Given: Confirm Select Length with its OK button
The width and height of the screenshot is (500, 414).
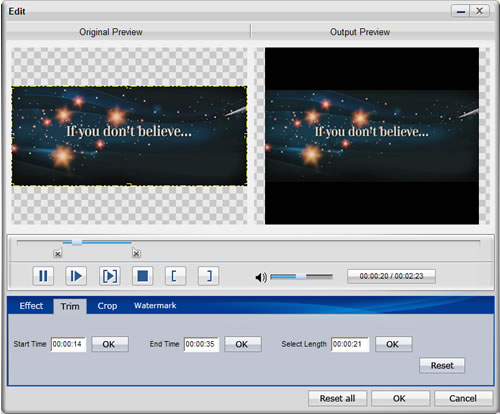Looking at the screenshot, I should [x=394, y=344].
